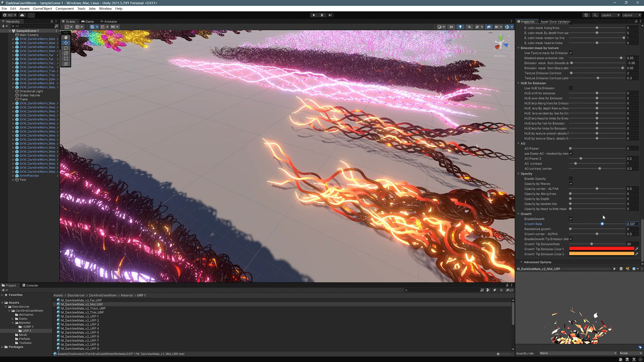Toggle Scene lighting with the lightbulb icon

[x=460, y=27]
